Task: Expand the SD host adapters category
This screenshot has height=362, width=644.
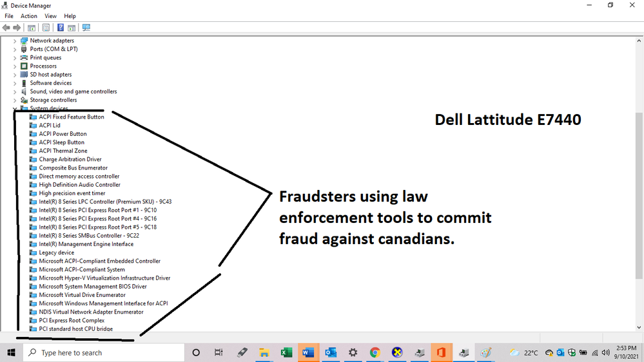Action: point(15,75)
